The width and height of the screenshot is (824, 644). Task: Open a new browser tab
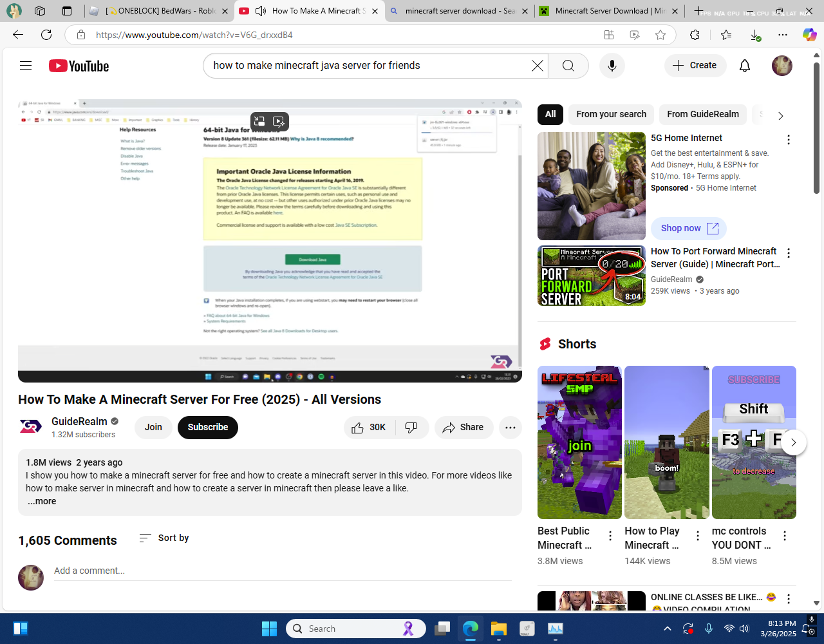(698, 11)
